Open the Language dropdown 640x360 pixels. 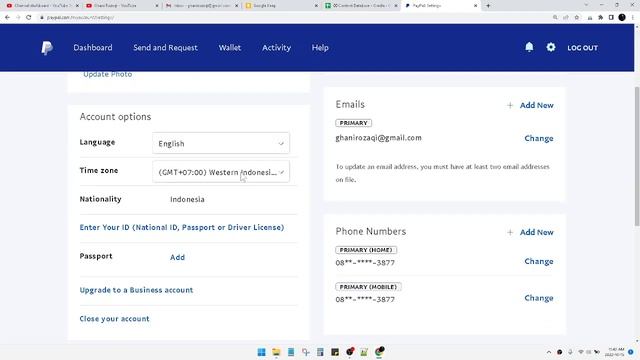click(221, 143)
